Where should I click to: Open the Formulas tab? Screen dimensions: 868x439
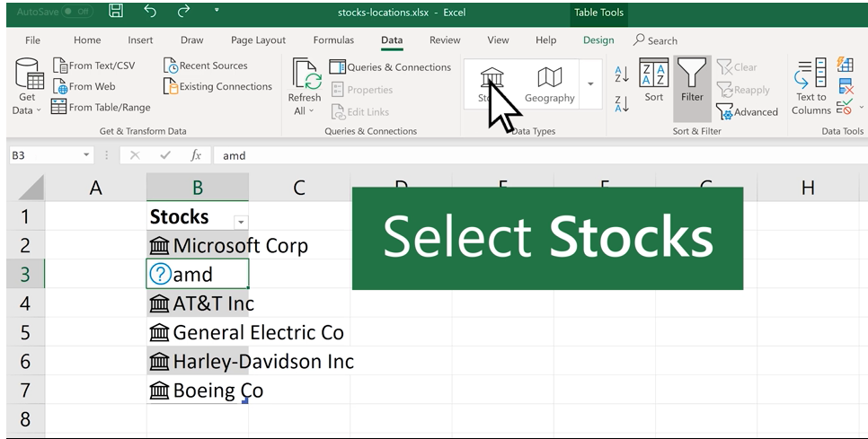point(333,40)
